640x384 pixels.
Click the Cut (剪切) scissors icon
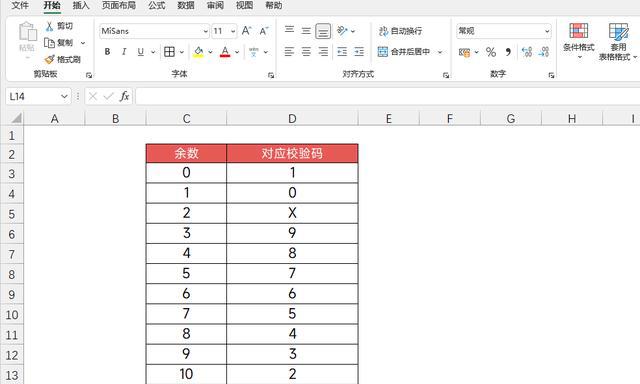click(x=49, y=27)
